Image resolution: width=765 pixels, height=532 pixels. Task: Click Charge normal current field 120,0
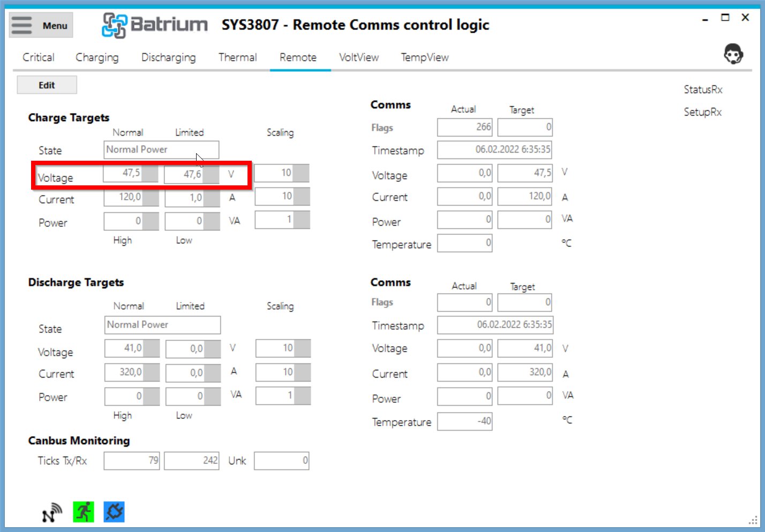[131, 197]
